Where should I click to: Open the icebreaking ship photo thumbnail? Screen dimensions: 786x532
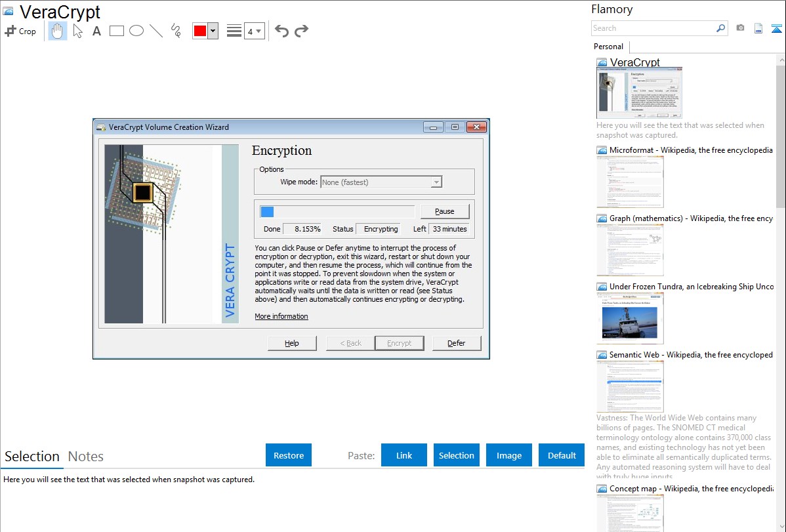(630, 318)
